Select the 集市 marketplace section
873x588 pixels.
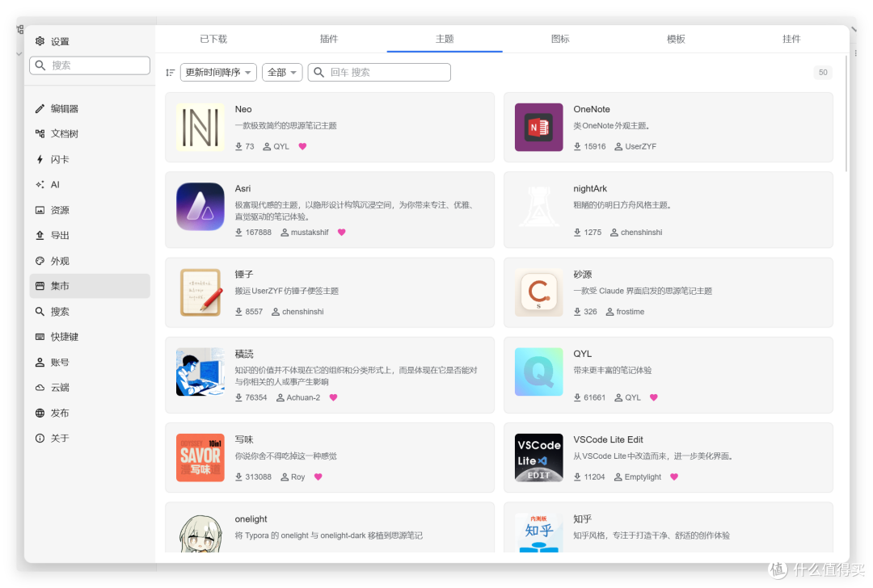(x=90, y=286)
